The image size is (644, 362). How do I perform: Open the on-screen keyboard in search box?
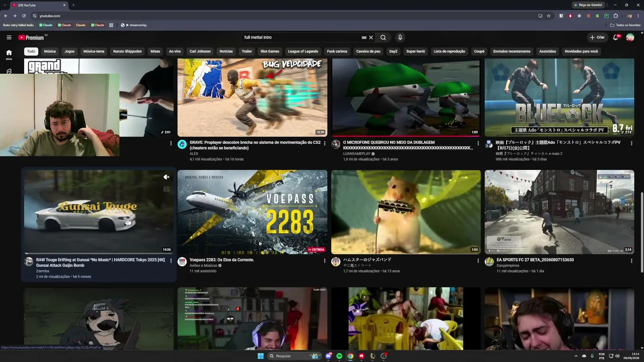[x=364, y=37]
